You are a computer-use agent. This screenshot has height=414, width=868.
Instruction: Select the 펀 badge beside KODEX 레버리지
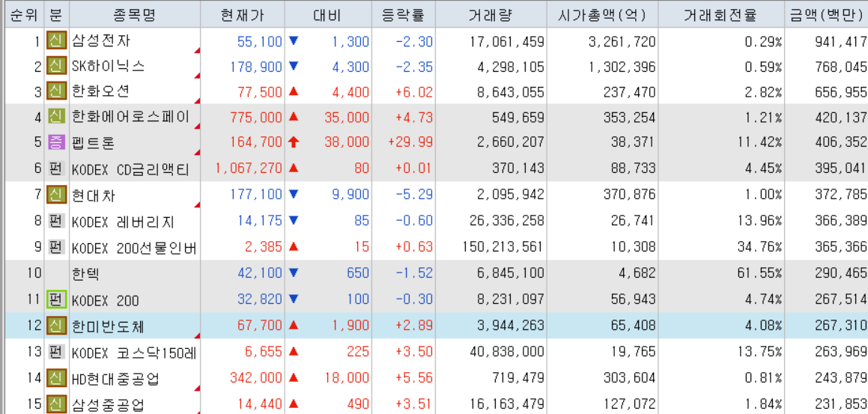pyautogui.click(x=55, y=222)
